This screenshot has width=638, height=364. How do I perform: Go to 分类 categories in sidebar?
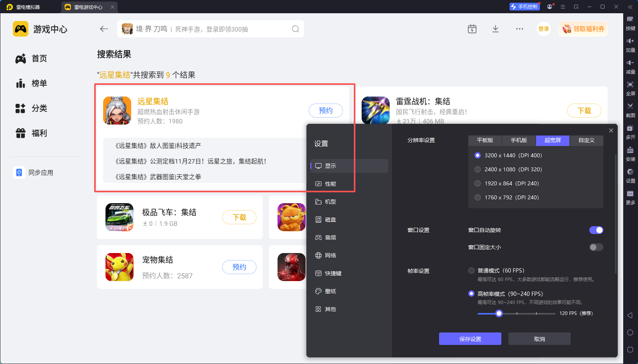(31, 108)
